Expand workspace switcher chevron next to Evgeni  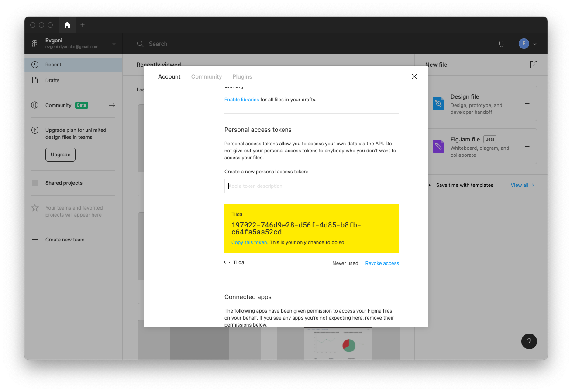114,44
